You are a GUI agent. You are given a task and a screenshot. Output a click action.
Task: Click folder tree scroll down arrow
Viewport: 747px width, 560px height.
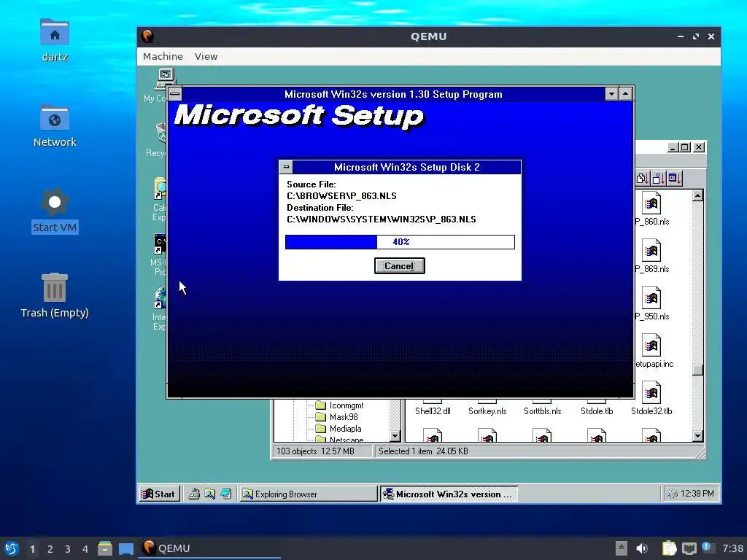[x=395, y=436]
